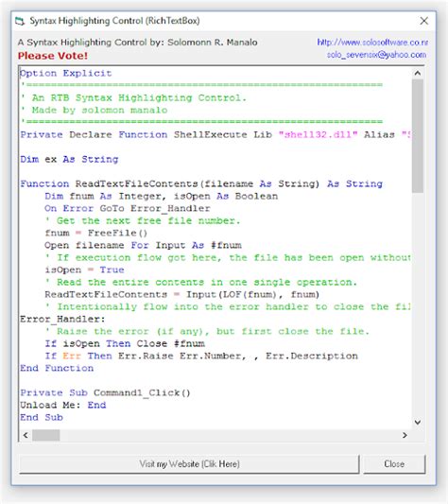448x504 pixels.
Task: Click the 'Made by solomon manalo' comment
Action: click(94, 110)
